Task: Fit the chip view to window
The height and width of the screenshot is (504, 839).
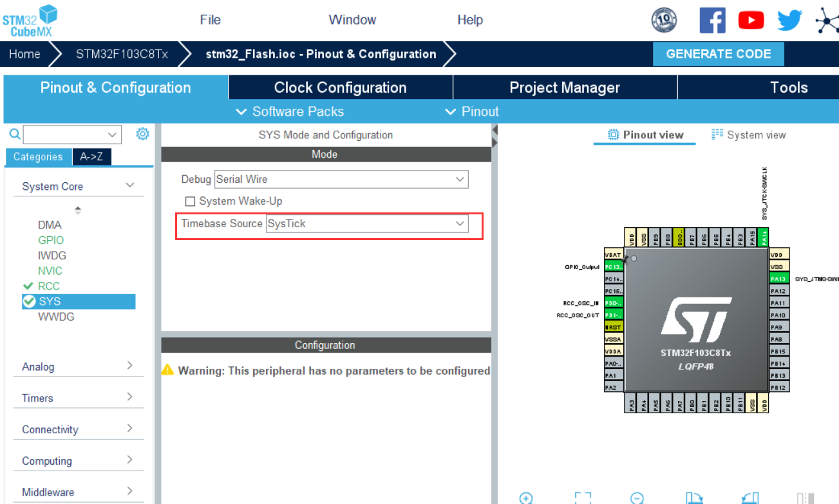Action: click(x=583, y=498)
